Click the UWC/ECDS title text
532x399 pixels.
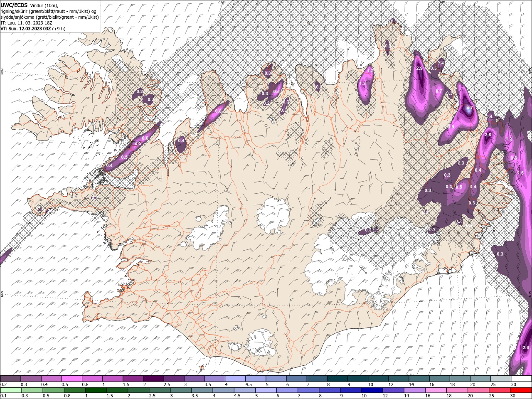coord(14,5)
